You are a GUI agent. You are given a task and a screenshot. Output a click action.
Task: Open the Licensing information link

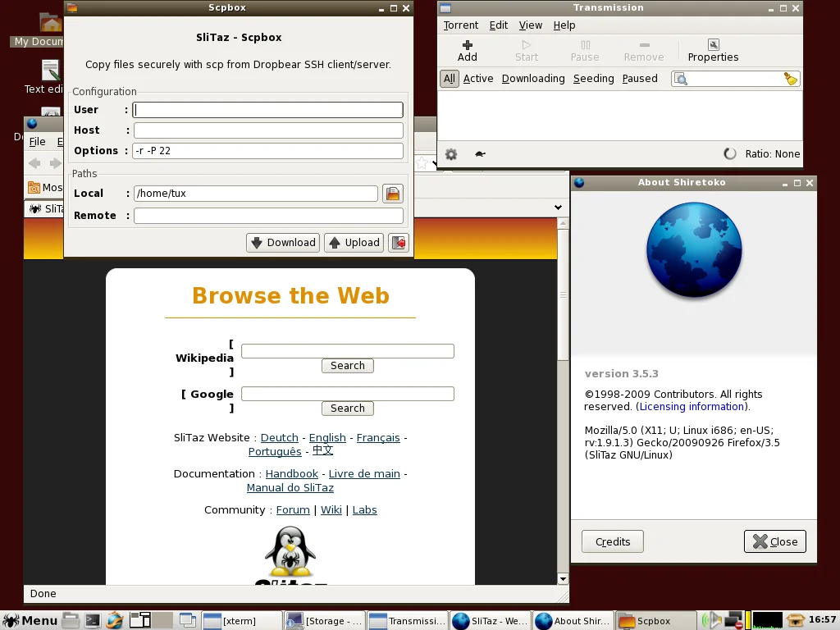(692, 407)
